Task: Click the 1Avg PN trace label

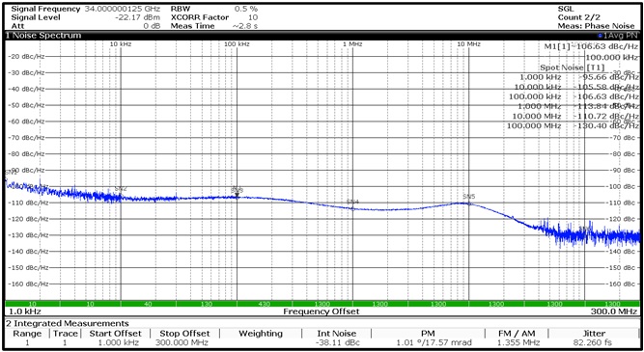Action: point(618,36)
